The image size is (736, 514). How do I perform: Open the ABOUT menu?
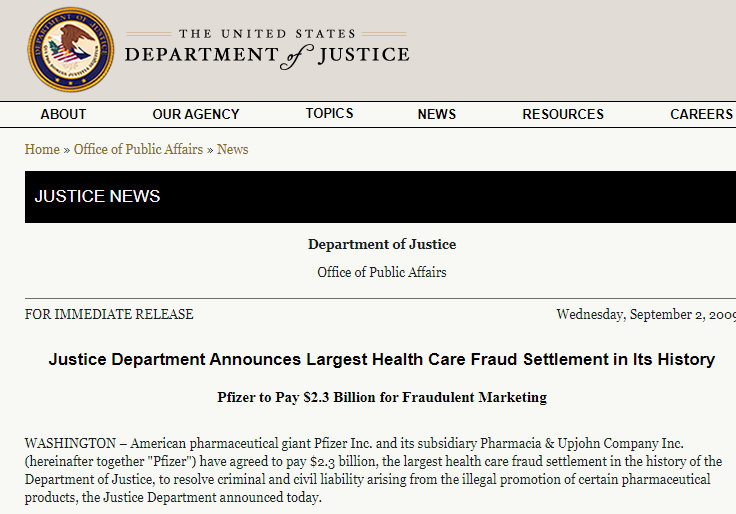point(63,114)
